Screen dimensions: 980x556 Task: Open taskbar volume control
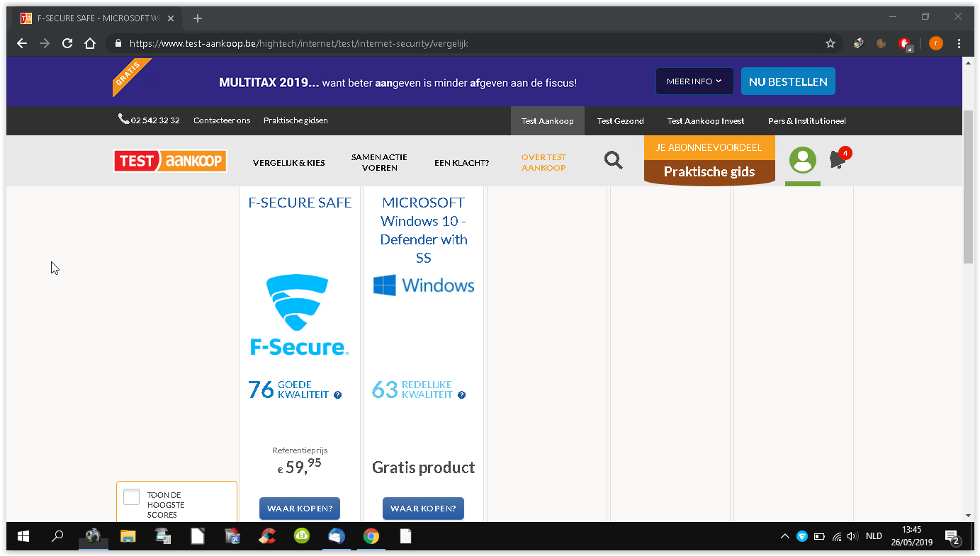[x=852, y=536]
